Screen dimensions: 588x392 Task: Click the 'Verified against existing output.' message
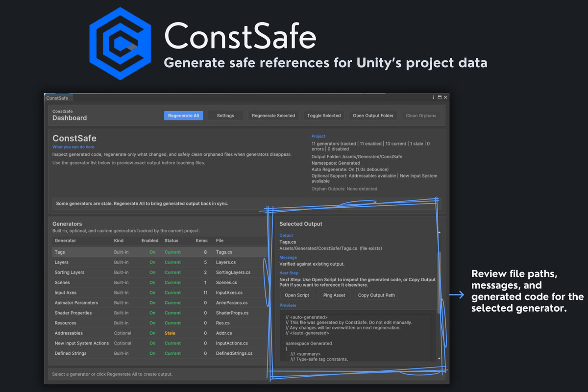click(x=313, y=264)
